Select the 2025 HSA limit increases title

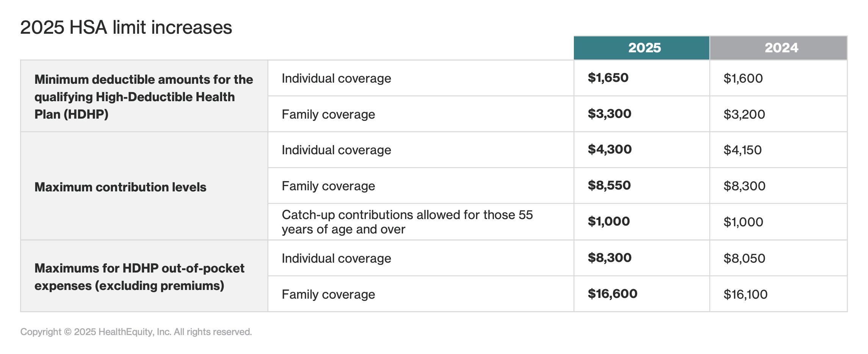pos(126,27)
